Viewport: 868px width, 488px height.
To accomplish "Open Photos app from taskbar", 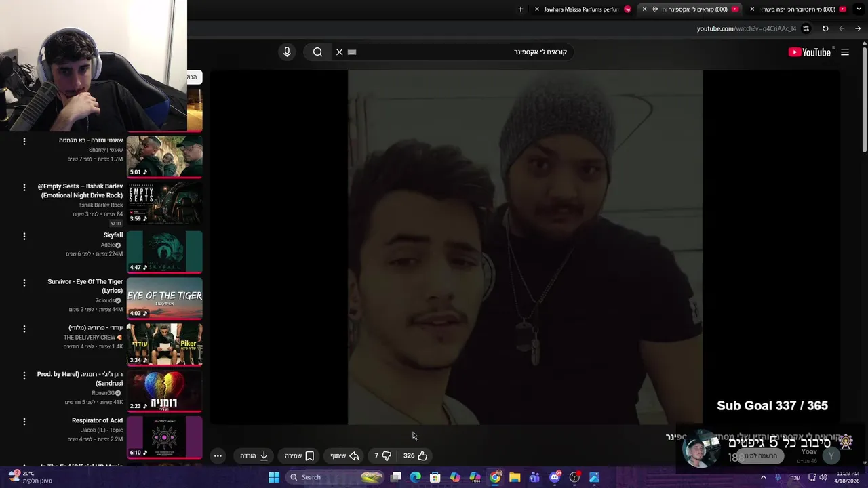I will [594, 477].
